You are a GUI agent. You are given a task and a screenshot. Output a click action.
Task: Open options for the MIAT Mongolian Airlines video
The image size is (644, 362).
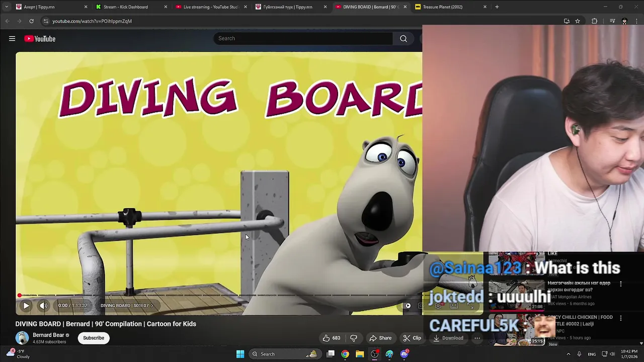point(621,284)
